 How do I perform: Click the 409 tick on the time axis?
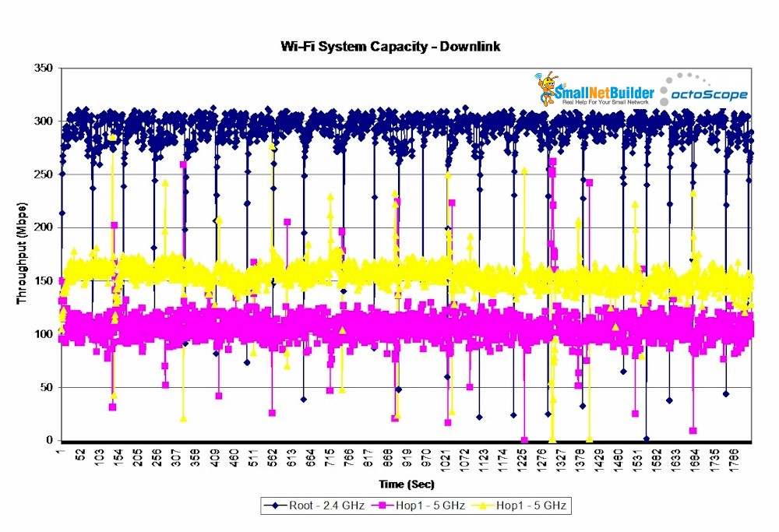215,456
